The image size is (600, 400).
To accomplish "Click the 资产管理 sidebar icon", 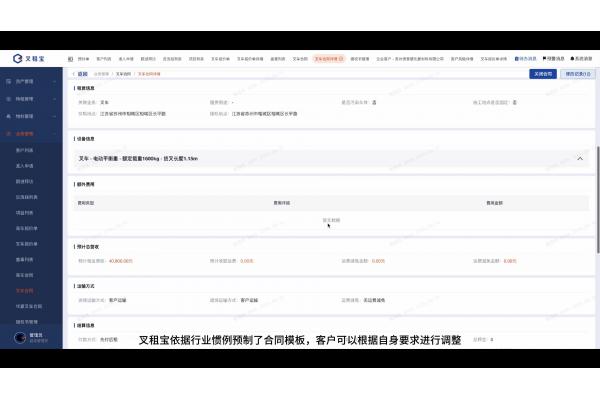I will pos(9,81).
